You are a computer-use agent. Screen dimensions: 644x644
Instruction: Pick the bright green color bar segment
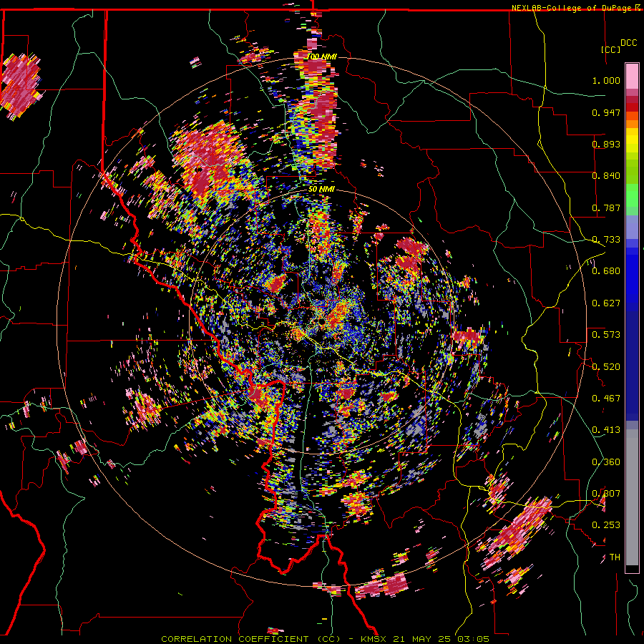[632, 195]
